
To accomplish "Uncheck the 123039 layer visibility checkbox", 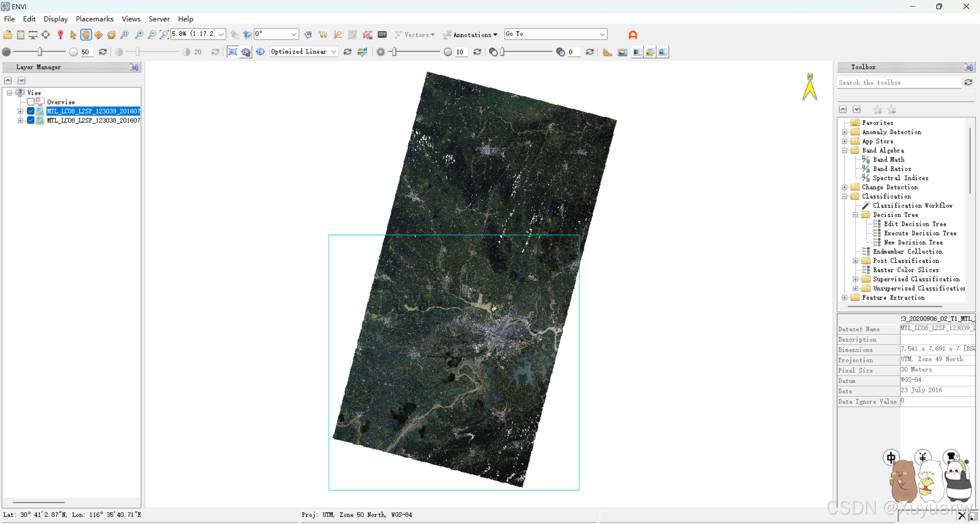I will (x=31, y=111).
